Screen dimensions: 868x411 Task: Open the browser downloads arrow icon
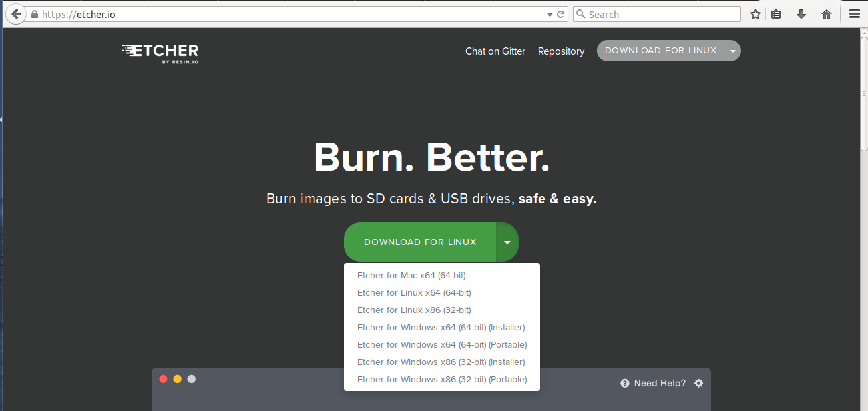[801, 14]
